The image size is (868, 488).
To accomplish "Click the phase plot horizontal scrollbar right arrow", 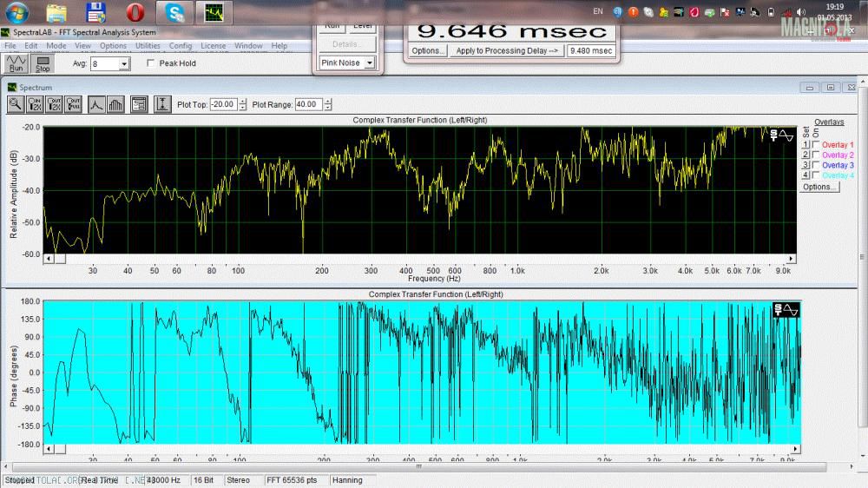I will coord(795,449).
